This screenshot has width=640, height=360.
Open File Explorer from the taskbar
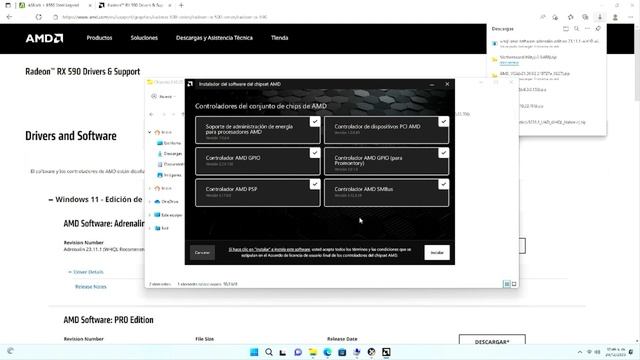click(313, 352)
